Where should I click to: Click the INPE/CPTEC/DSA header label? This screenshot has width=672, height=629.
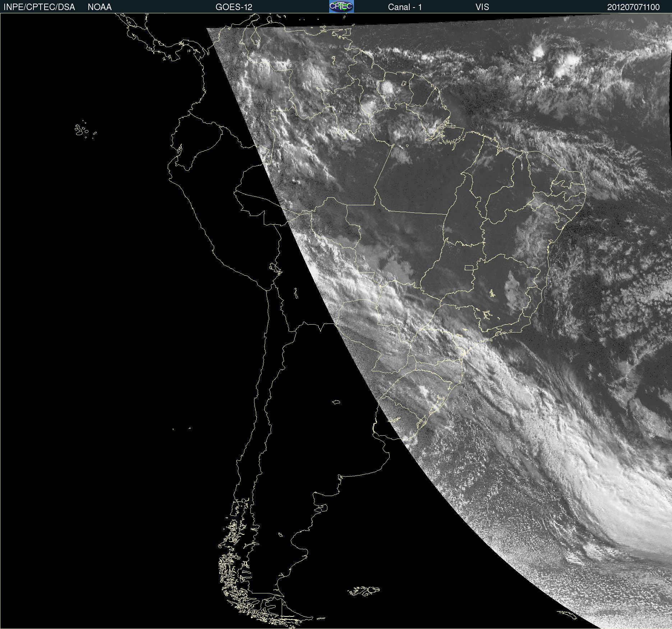[x=39, y=7]
